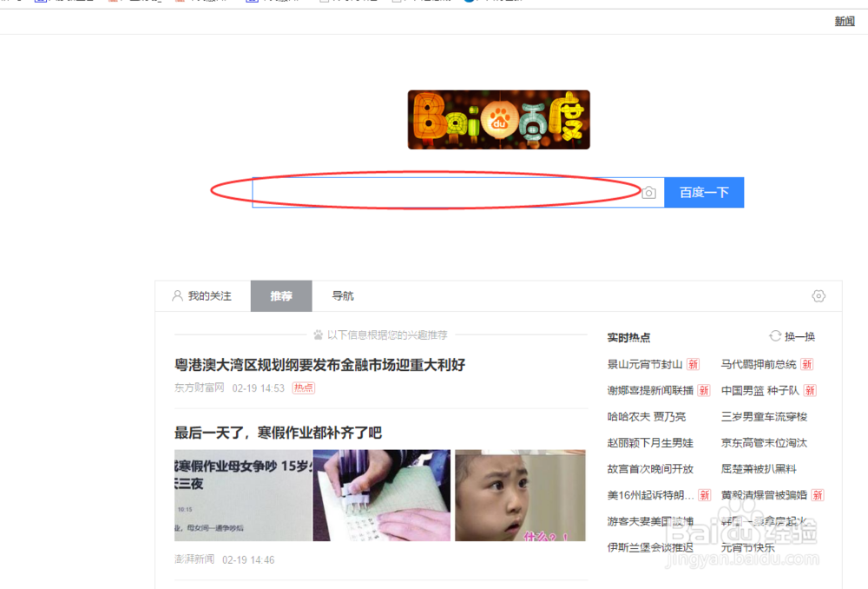Click the 百度一下 search button

pos(704,192)
